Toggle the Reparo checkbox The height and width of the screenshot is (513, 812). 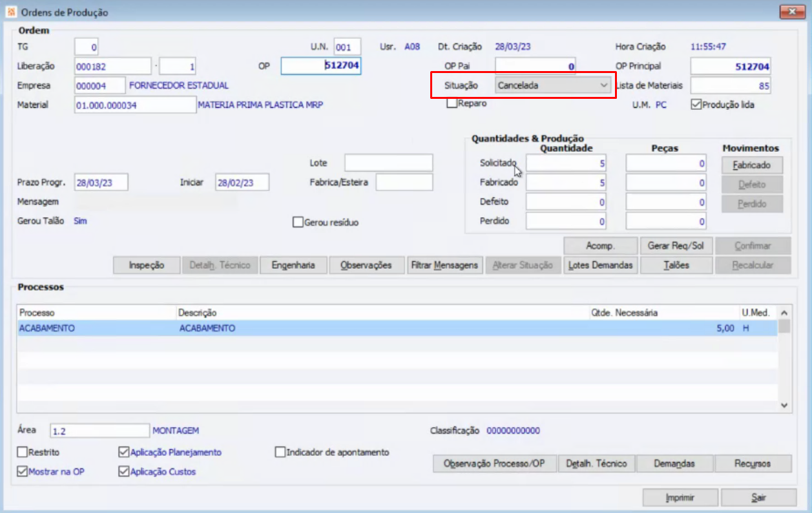click(452, 103)
